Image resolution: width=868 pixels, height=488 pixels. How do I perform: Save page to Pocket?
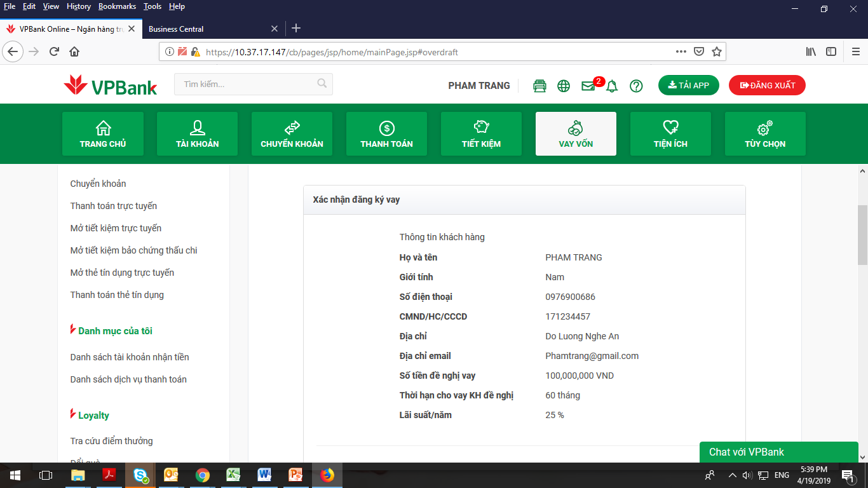pyautogui.click(x=699, y=51)
